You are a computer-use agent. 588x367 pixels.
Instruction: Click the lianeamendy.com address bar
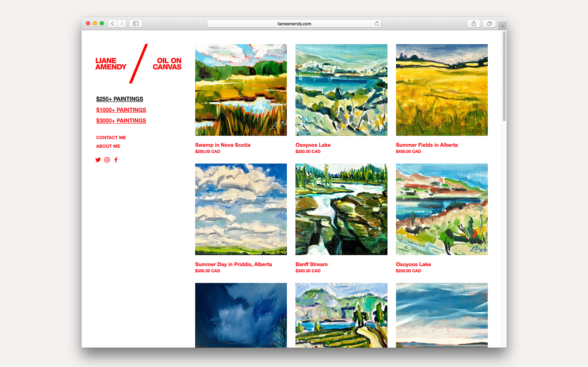coord(294,23)
